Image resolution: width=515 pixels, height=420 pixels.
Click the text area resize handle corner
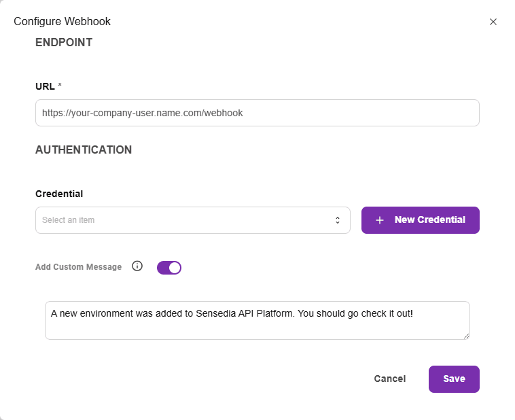[466, 336]
